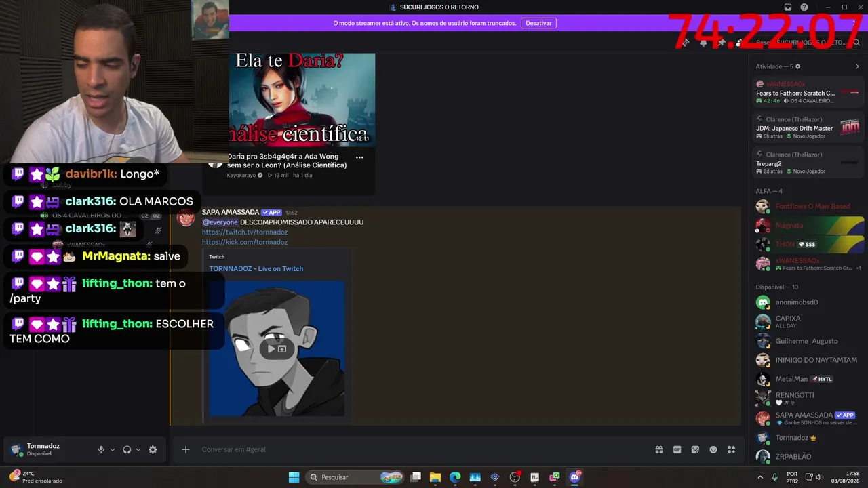Viewport: 868px width, 488px height.
Task: Open the GIF picker
Action: [677, 449]
